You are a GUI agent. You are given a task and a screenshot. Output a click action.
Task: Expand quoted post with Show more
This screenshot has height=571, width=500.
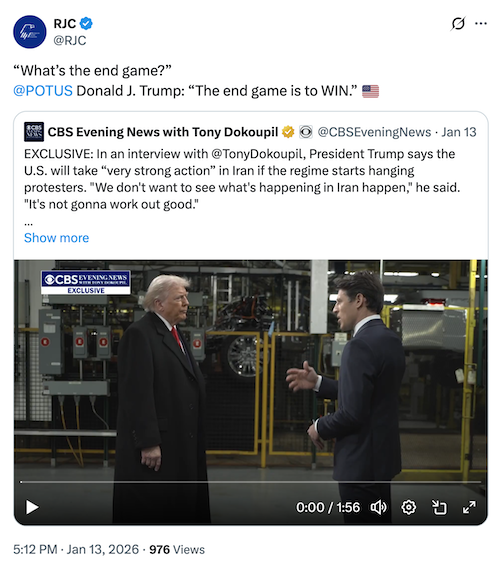[x=56, y=238]
